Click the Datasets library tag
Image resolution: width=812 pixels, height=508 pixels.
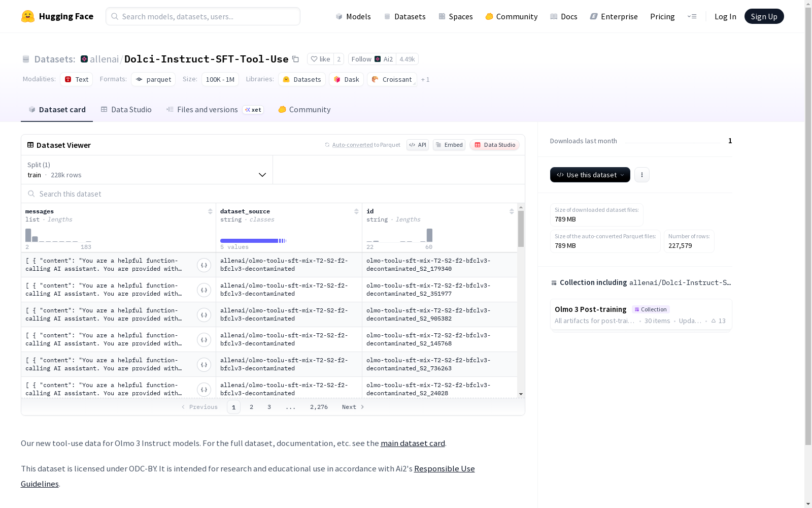point(302,79)
